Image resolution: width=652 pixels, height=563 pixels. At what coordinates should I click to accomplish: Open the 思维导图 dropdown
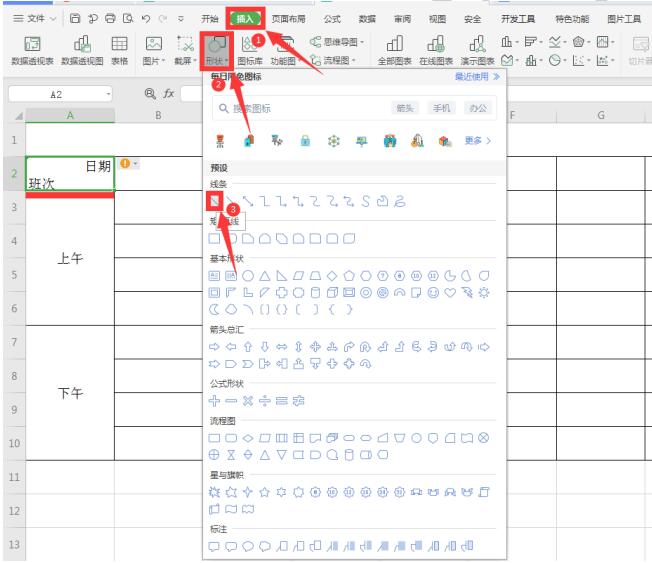pyautogui.click(x=337, y=42)
